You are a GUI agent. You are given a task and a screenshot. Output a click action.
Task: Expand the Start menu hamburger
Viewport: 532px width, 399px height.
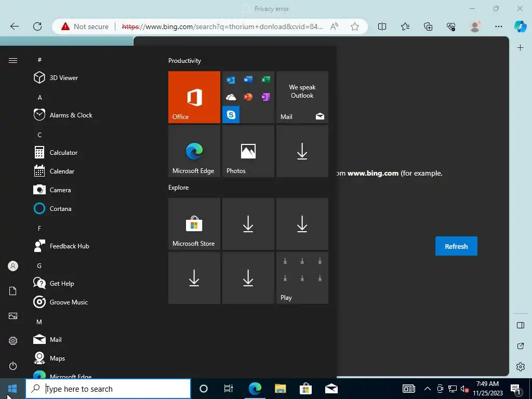[13, 60]
